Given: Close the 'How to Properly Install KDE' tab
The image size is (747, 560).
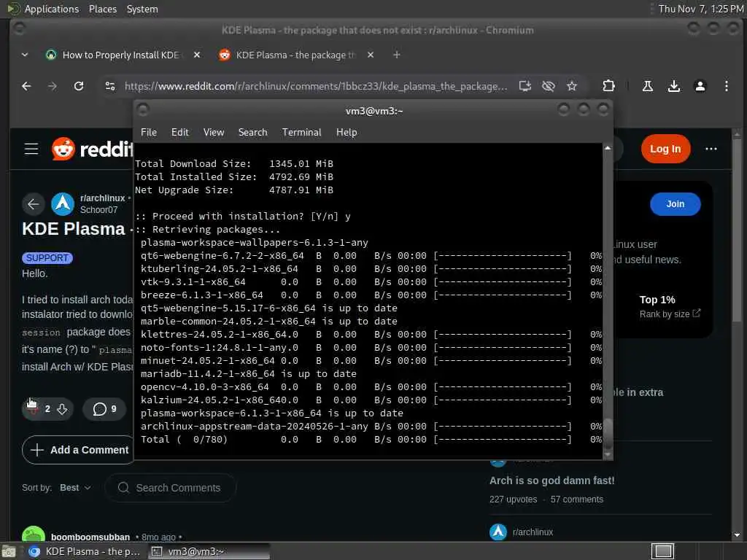Looking at the screenshot, I should click(197, 55).
